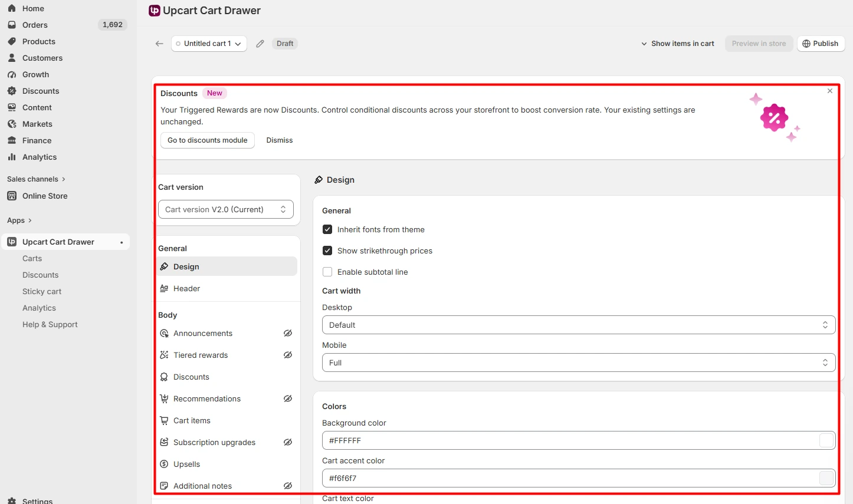Click the Home icon in sidebar
Screen dimensions: 853x504
click(12, 8)
